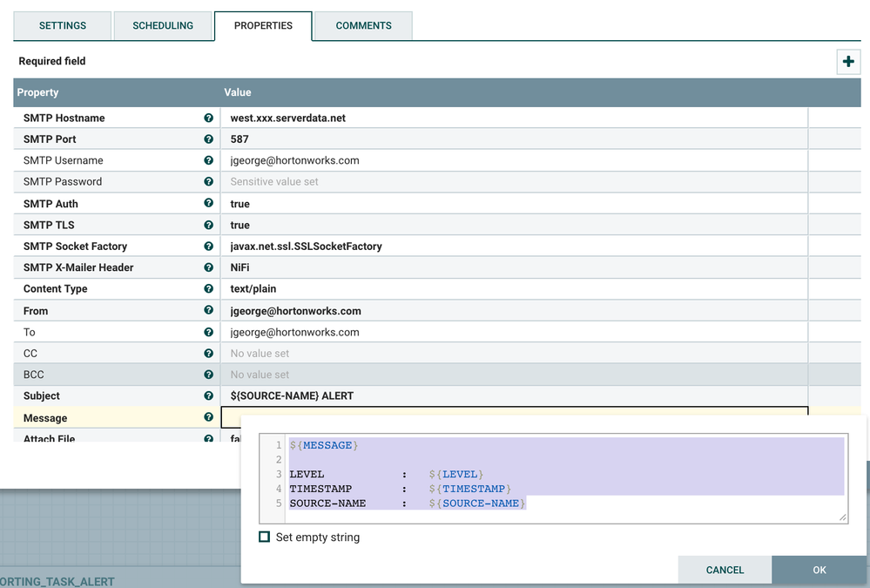870x588 pixels.
Task: Click help icon next to SMTP TLS
Action: 208,225
